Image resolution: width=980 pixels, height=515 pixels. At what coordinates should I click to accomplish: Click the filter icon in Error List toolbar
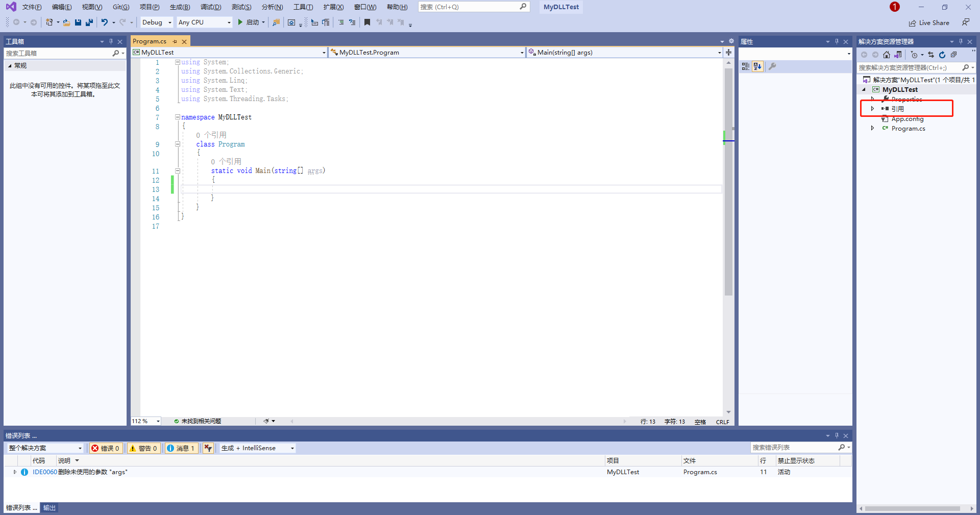pyautogui.click(x=208, y=448)
